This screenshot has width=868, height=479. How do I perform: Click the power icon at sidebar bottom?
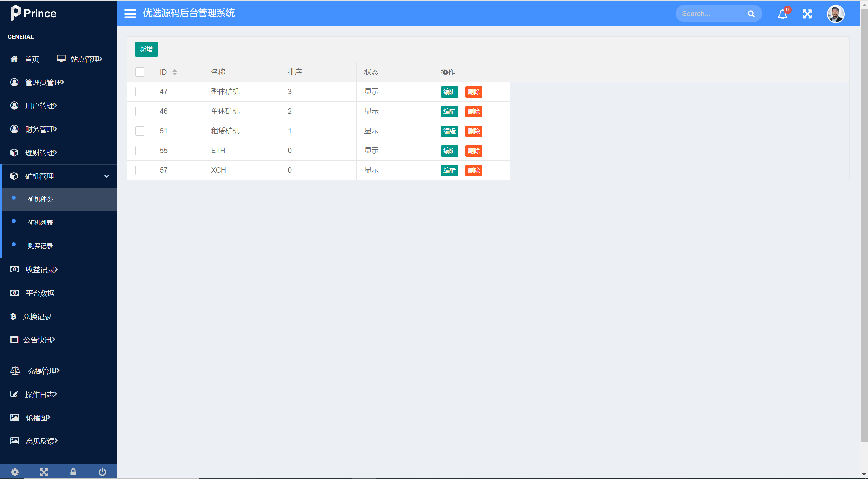[x=102, y=472]
